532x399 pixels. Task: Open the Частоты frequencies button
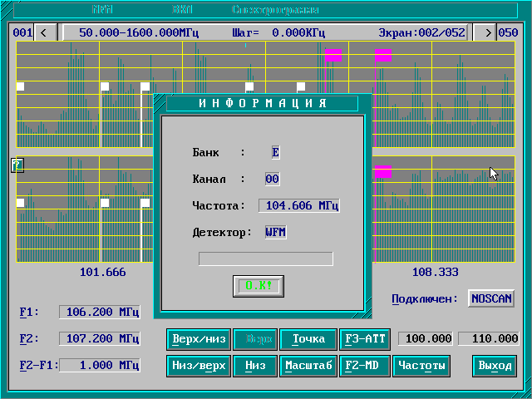421,366
